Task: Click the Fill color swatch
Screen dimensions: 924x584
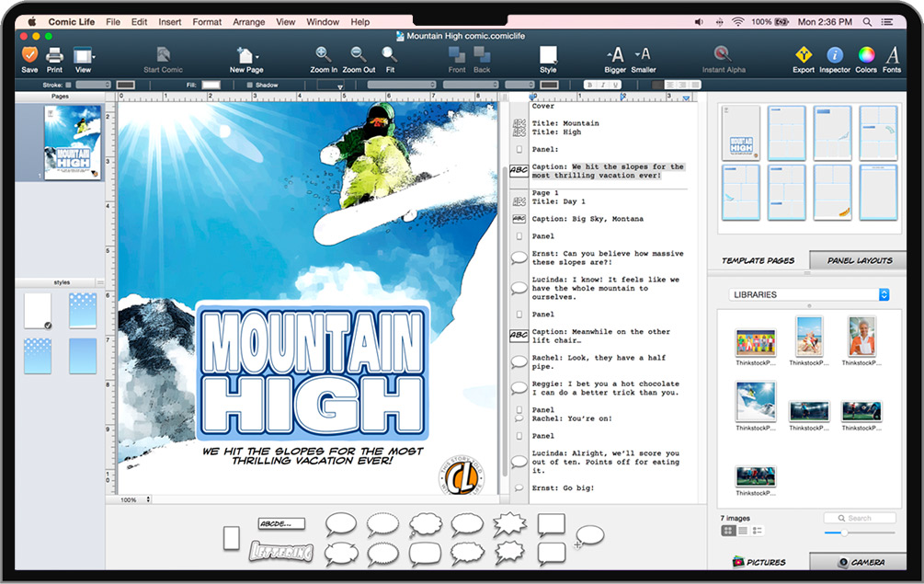Action: [x=211, y=85]
